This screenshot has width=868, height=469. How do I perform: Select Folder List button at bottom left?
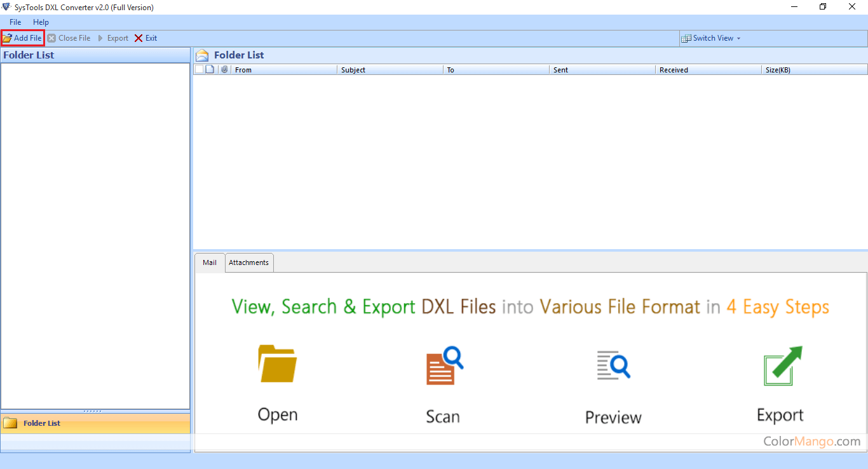click(95, 423)
